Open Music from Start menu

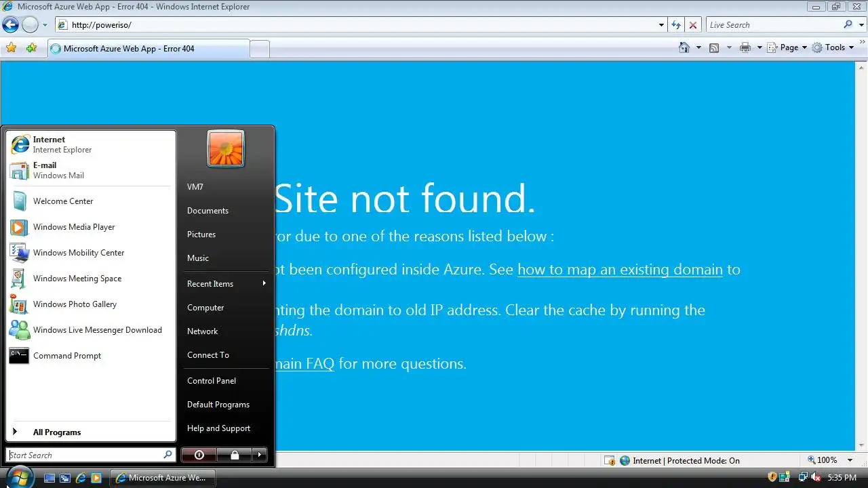tap(226, 258)
